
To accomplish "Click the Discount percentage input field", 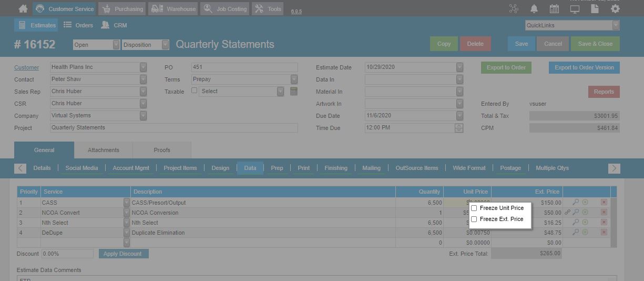I will (x=67, y=254).
